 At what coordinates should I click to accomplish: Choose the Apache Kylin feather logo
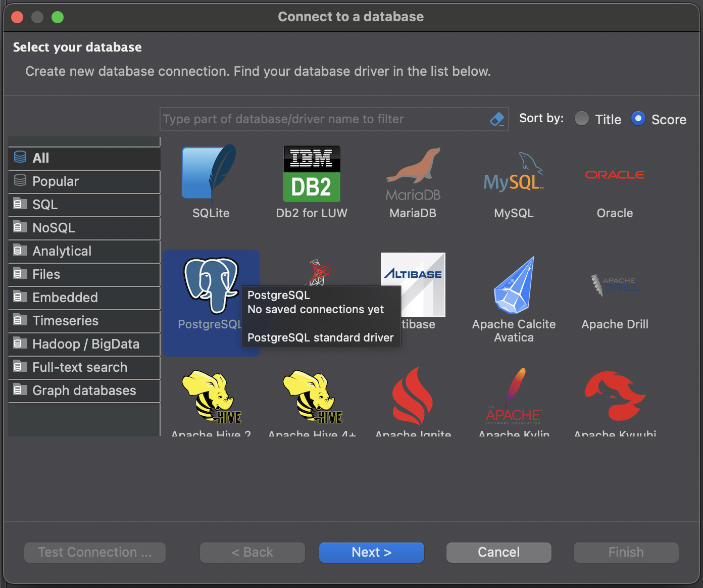pyautogui.click(x=514, y=396)
